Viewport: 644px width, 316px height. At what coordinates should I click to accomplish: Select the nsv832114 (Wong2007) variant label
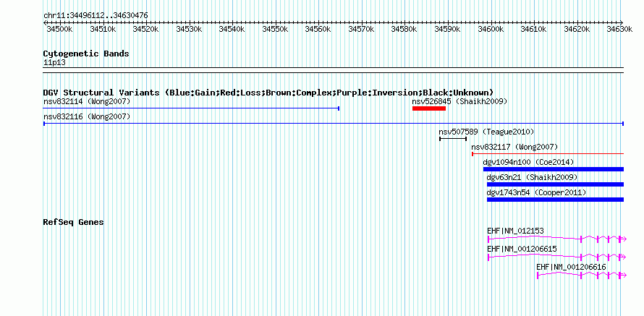[x=87, y=101]
